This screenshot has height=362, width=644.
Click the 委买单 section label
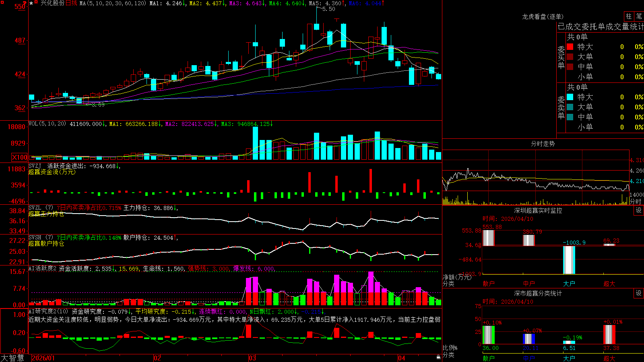point(561,58)
